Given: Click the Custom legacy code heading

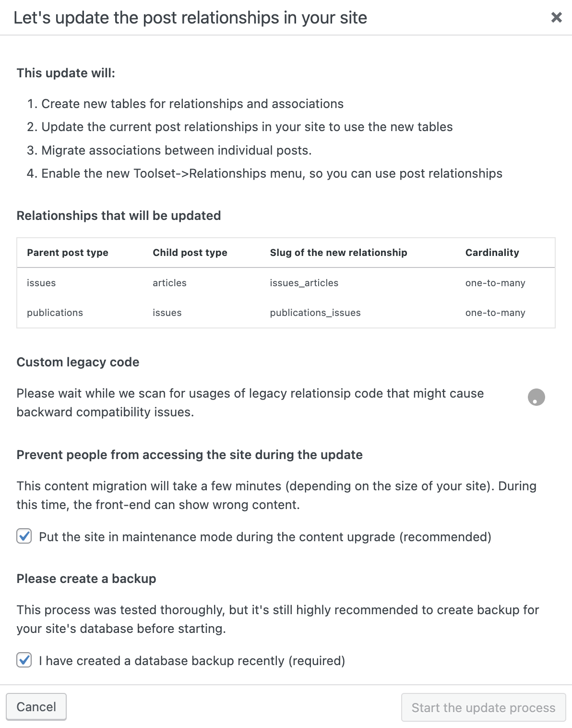Looking at the screenshot, I should pos(78,362).
